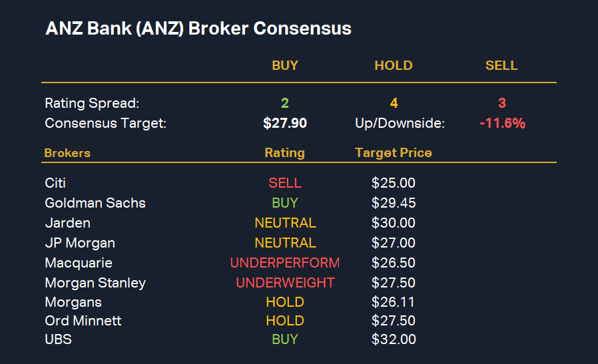Select the UBS $32.00 target price
Viewport: 598px width, 364px height.
click(x=394, y=339)
